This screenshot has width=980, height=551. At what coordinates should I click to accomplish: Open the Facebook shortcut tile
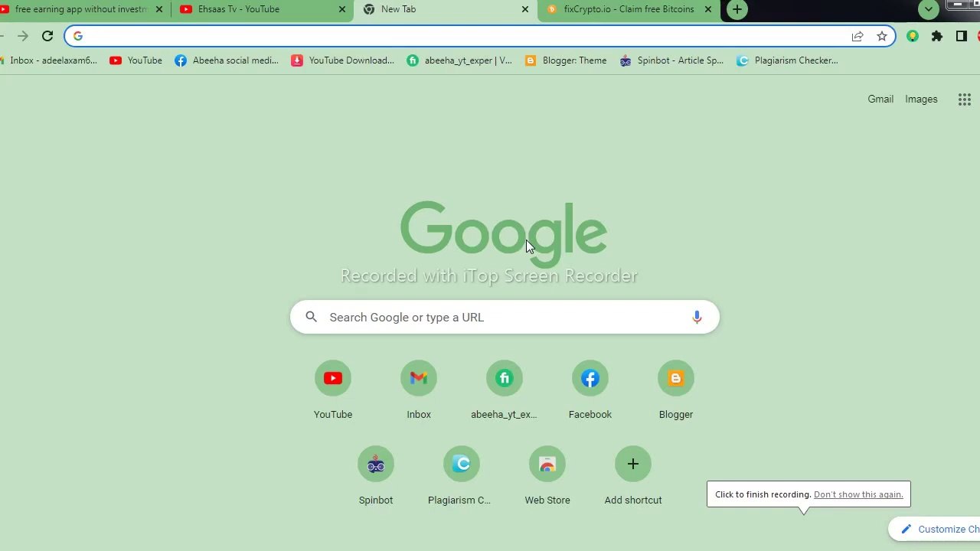pyautogui.click(x=590, y=390)
